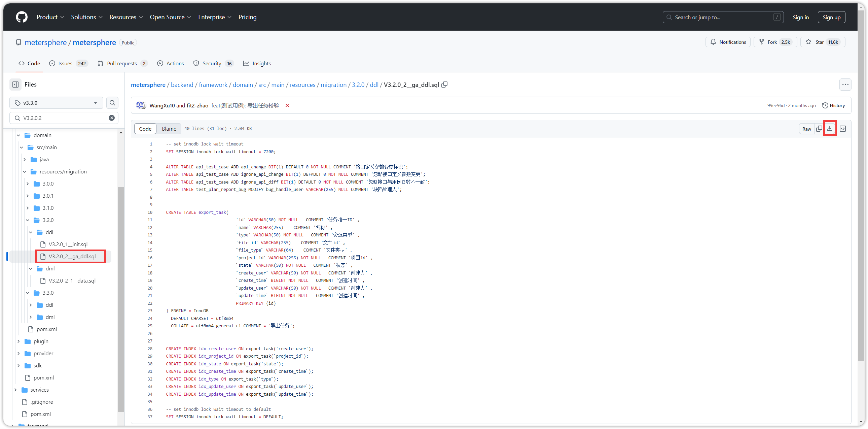The width and height of the screenshot is (868, 429).
Task: Open the v3.3.0 tag selector dropdown
Action: click(56, 103)
